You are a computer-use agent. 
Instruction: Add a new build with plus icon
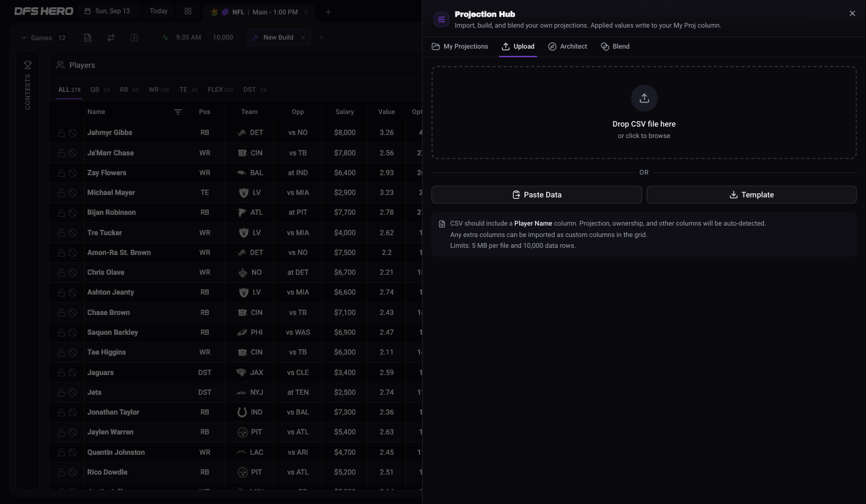(321, 38)
